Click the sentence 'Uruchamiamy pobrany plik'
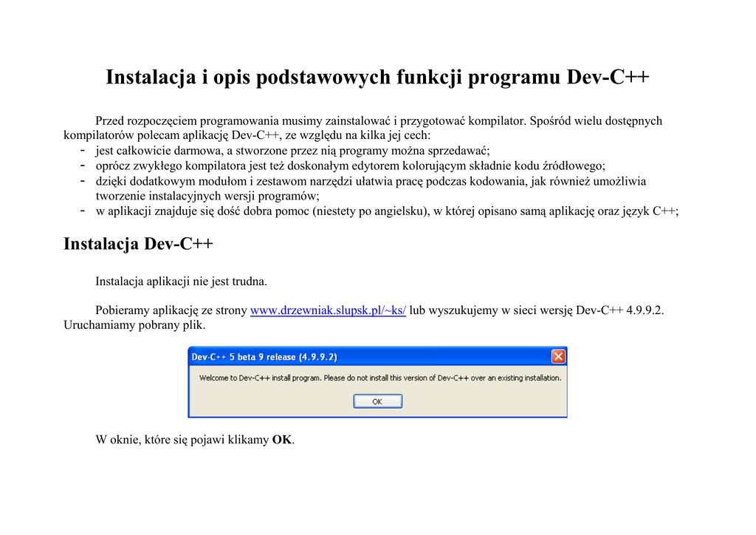 pyautogui.click(x=134, y=325)
